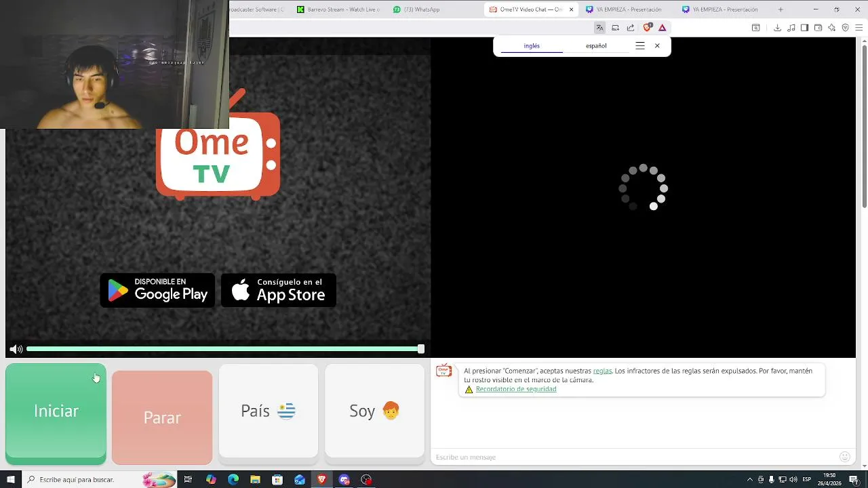Click the cast screen icon in address bar
Viewport: 868px width, 488px height.
pos(615,28)
